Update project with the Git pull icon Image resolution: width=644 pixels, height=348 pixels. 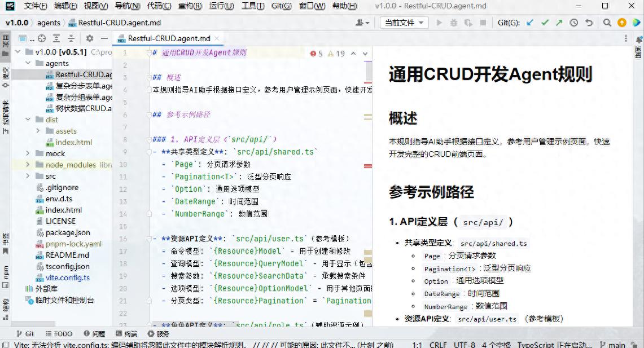[530, 22]
